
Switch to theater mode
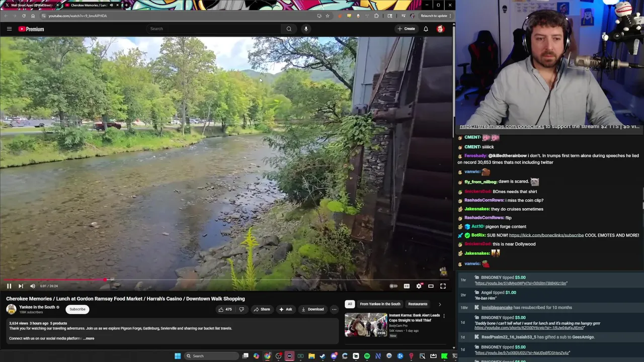(431, 286)
